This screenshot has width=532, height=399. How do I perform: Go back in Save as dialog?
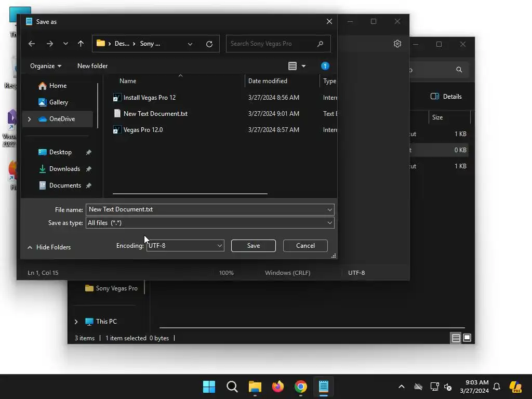pyautogui.click(x=32, y=44)
